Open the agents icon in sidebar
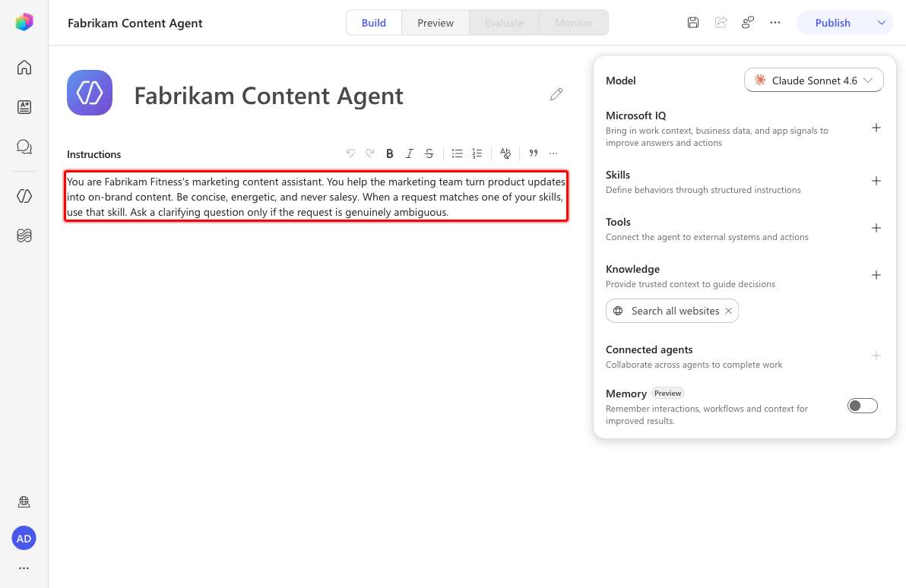The height and width of the screenshot is (588, 906). [24, 197]
